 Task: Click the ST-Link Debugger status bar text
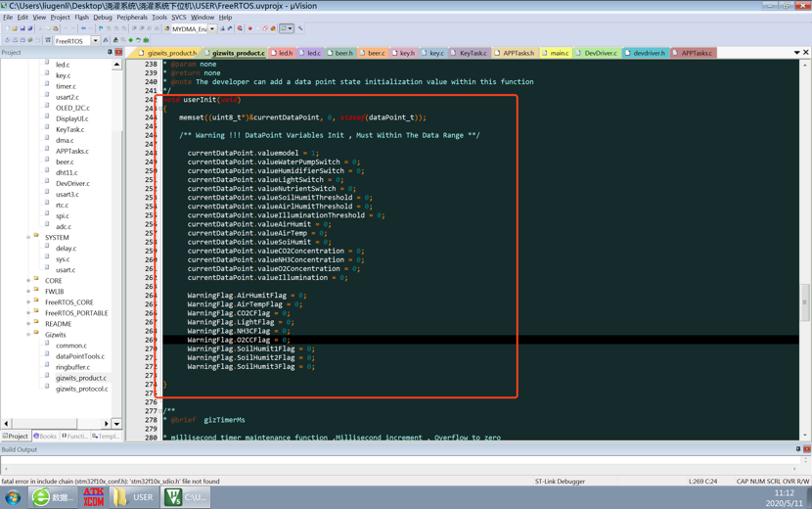pos(560,481)
